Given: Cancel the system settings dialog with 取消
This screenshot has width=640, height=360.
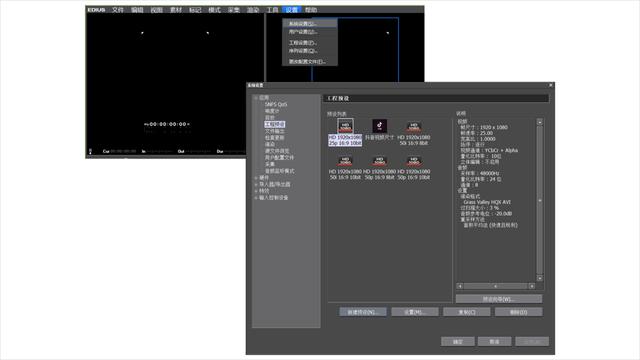Looking at the screenshot, I should coord(494,342).
